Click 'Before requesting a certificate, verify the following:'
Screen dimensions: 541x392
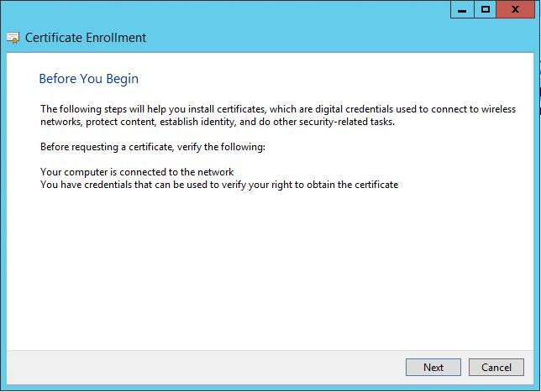153,147
